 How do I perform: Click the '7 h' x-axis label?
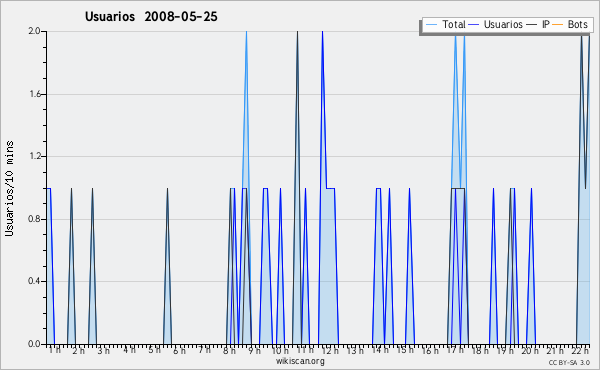(x=204, y=350)
